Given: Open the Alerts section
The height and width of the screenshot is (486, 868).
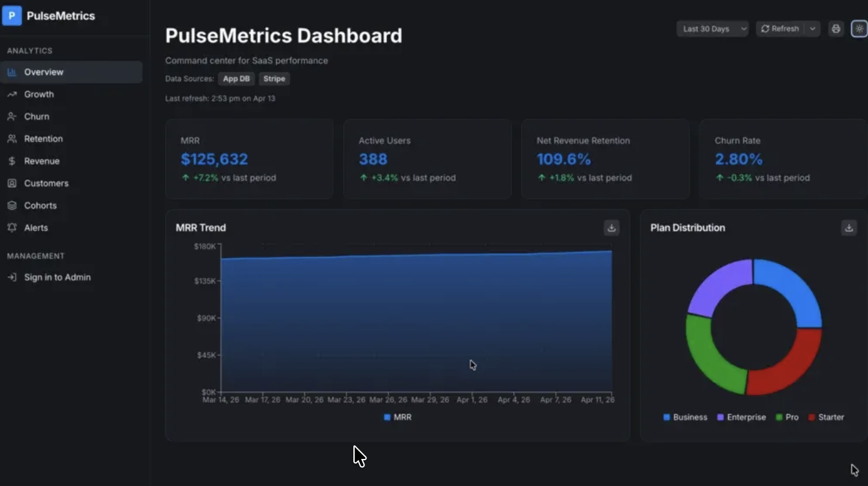Looking at the screenshot, I should tap(71, 228).
